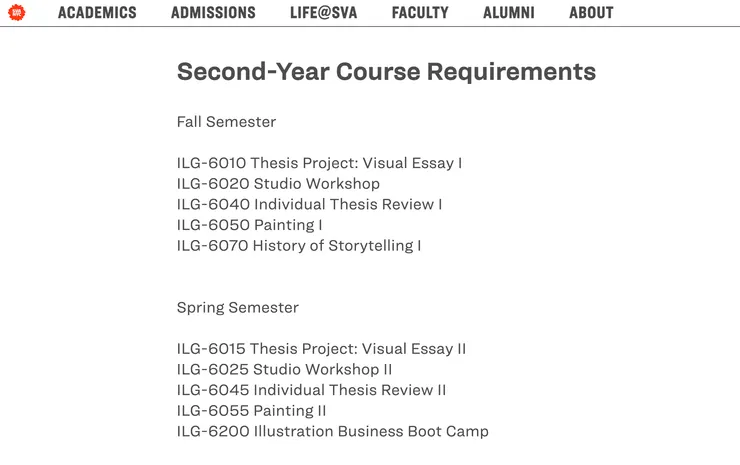Select ILG-6010 Thesis Project: Visual Essay I
Image resolution: width=740 pixels, height=465 pixels.
click(x=319, y=163)
